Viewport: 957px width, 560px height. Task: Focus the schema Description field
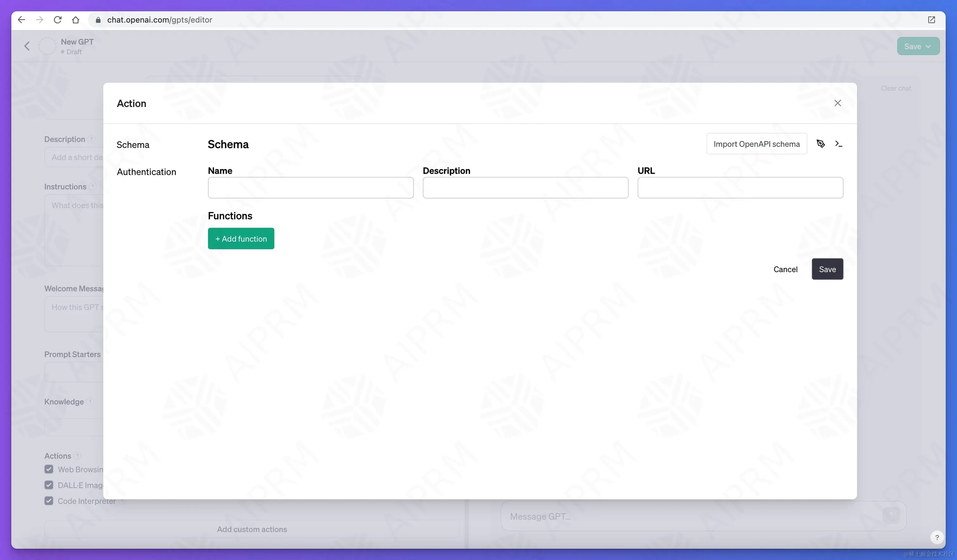(x=525, y=188)
